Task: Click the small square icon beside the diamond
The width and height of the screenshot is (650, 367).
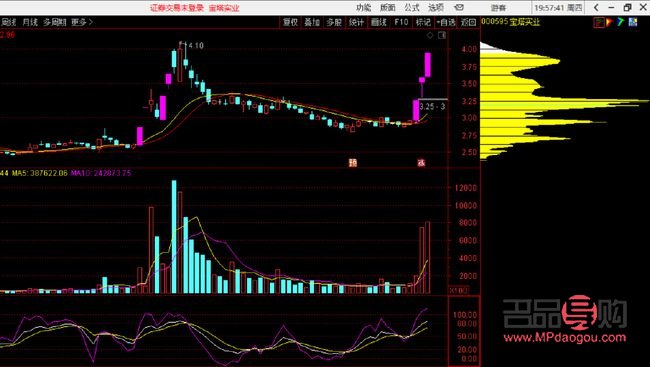Action: pyautogui.click(x=442, y=36)
